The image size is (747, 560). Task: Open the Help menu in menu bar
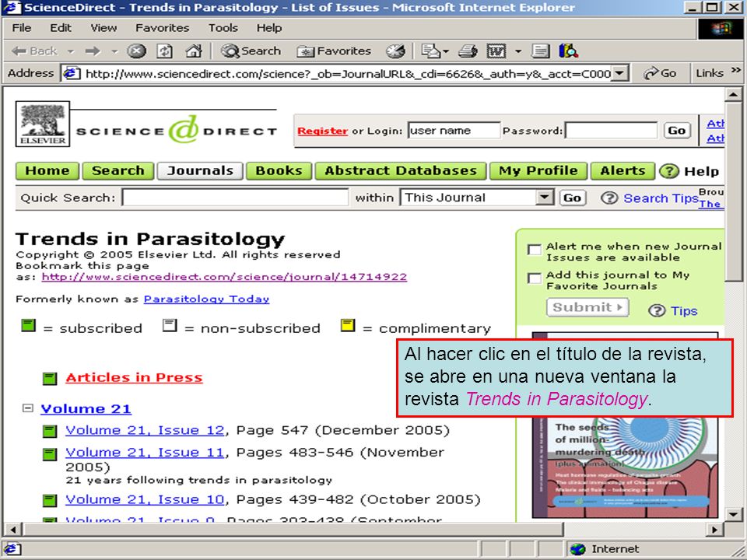pyautogui.click(x=269, y=28)
